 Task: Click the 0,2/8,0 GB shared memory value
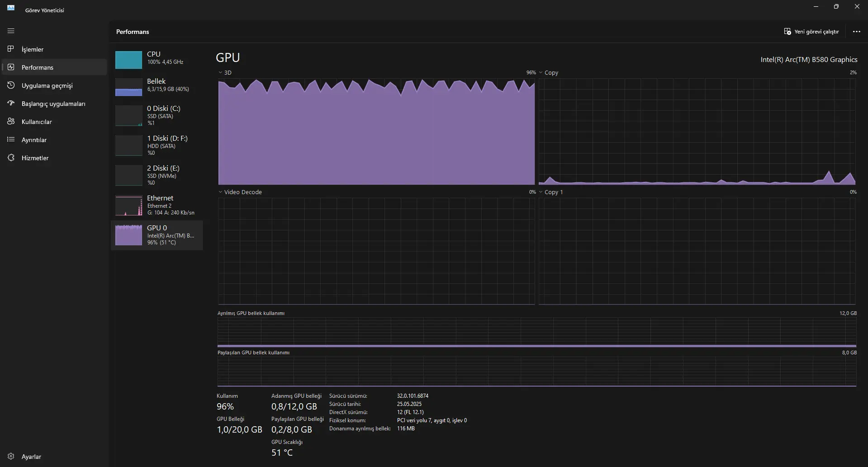[292, 429]
